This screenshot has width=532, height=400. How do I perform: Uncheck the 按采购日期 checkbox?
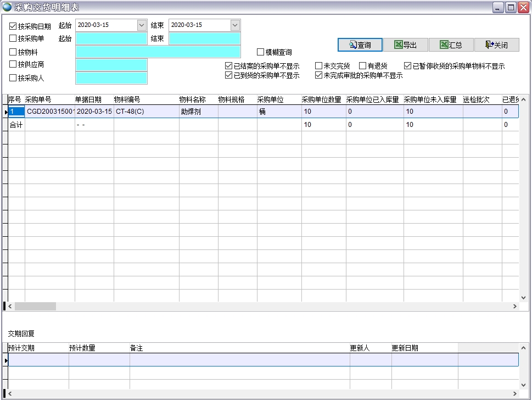pyautogui.click(x=13, y=26)
